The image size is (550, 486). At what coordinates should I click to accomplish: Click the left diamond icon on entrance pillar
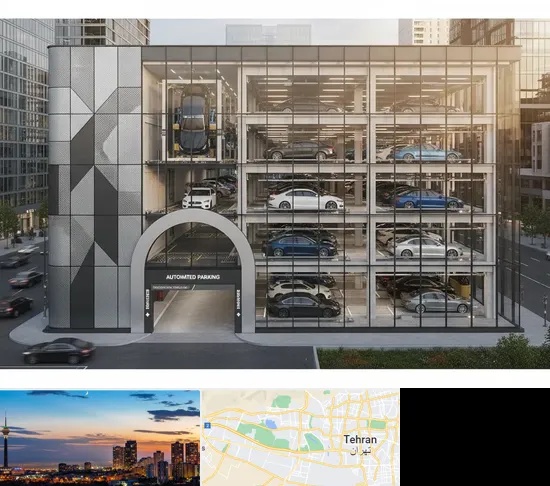[x=148, y=315]
